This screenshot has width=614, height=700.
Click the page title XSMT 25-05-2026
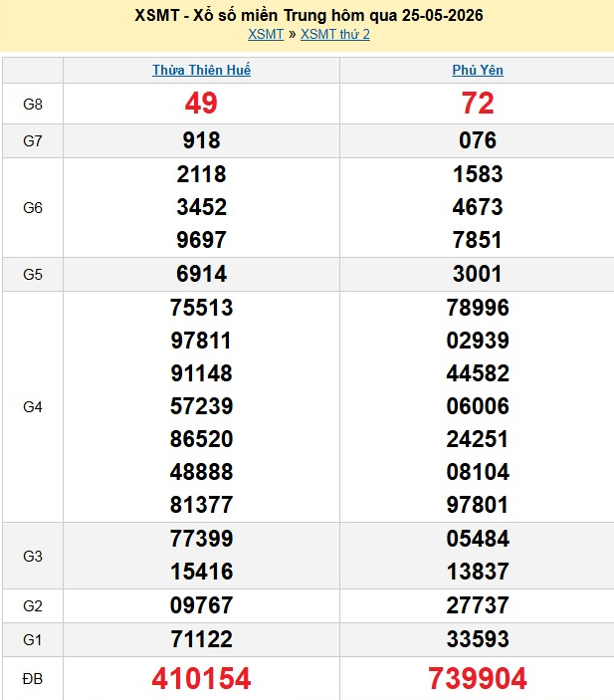(x=308, y=15)
